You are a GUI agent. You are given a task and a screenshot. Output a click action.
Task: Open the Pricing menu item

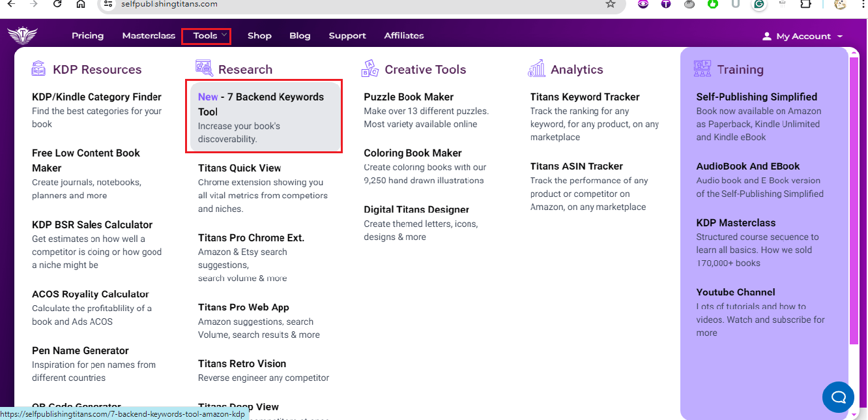coord(87,35)
